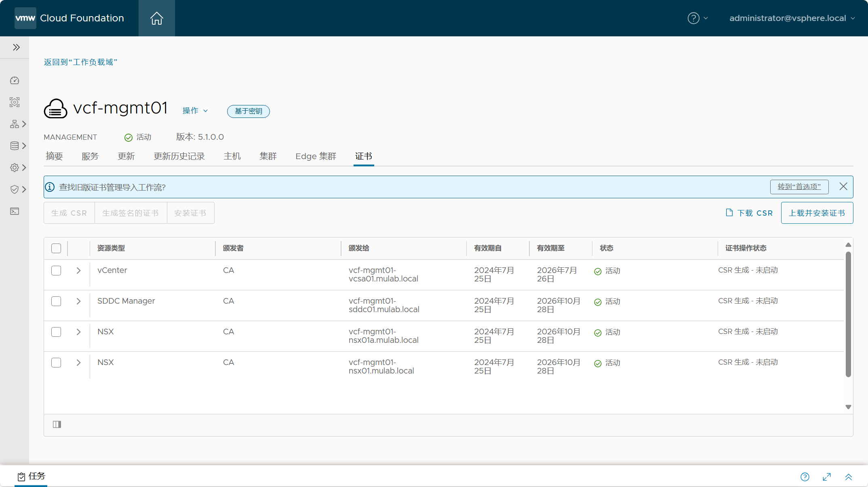868x487 pixels.
Task: Expand the nsx01.mulab.local NSX row
Action: (x=79, y=363)
